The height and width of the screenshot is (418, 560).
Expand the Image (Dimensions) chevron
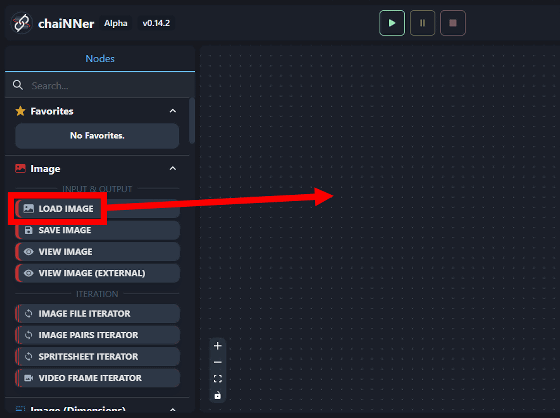coord(172,409)
